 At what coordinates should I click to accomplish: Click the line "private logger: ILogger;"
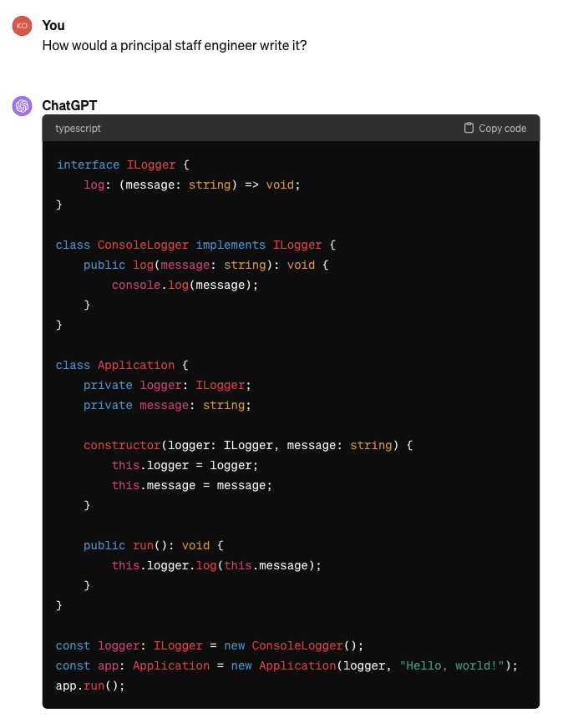coord(167,386)
